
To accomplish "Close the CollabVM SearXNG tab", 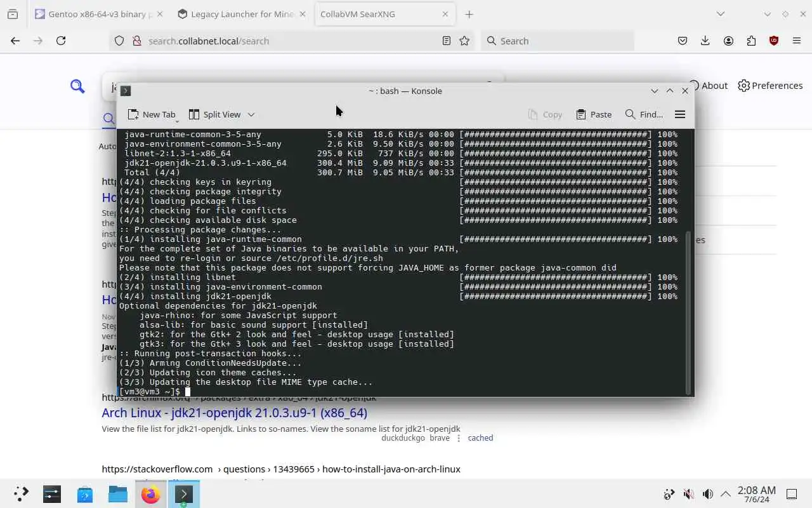I will pyautogui.click(x=445, y=14).
